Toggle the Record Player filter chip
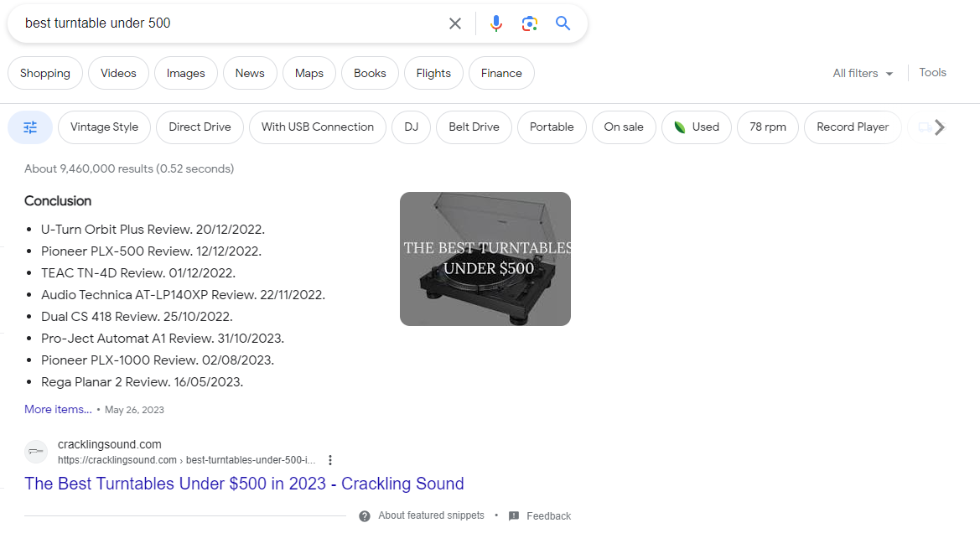 click(853, 127)
